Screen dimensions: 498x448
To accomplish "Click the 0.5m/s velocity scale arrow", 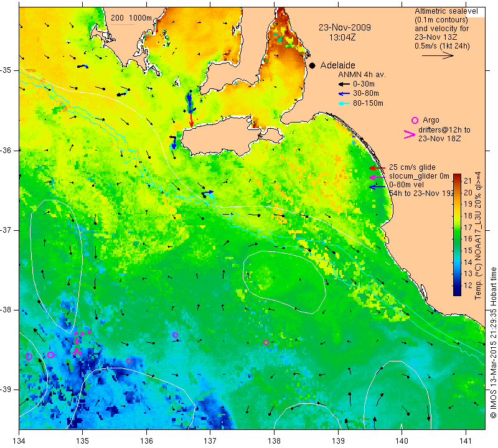I will pyautogui.click(x=438, y=55).
